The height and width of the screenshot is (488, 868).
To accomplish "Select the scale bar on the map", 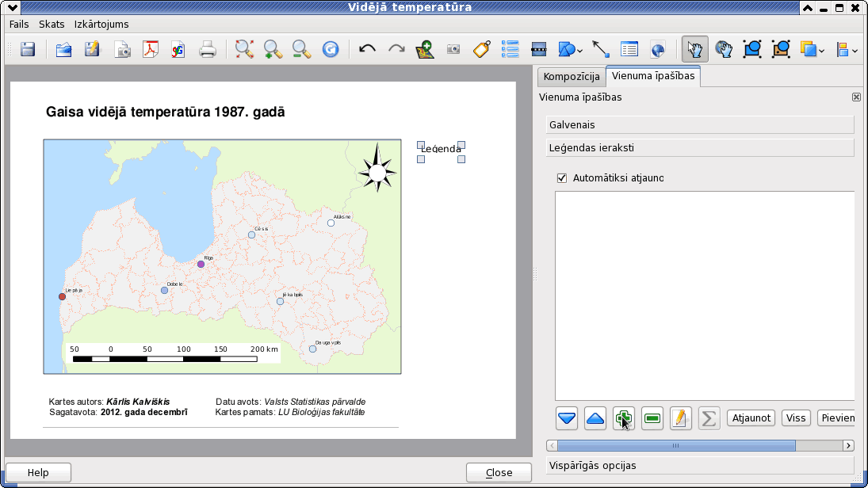I will tap(174, 353).
